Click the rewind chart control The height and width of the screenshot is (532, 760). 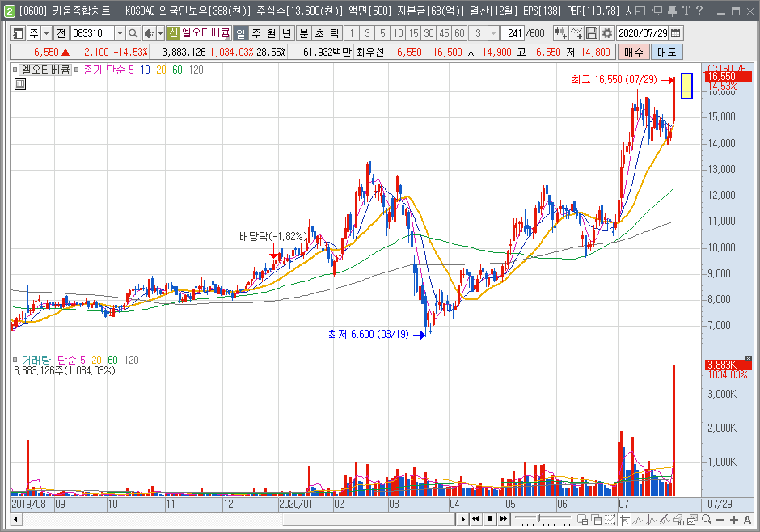pos(476,519)
